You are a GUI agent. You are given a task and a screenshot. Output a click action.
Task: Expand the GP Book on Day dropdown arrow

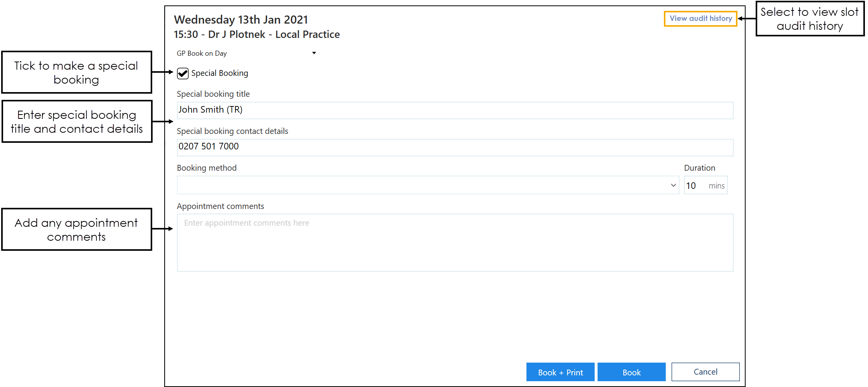[314, 53]
